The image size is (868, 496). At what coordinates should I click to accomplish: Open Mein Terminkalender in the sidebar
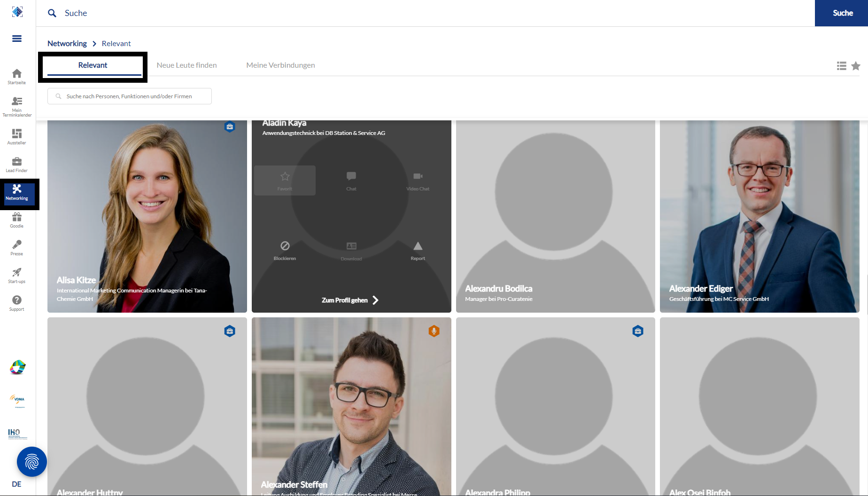17,107
